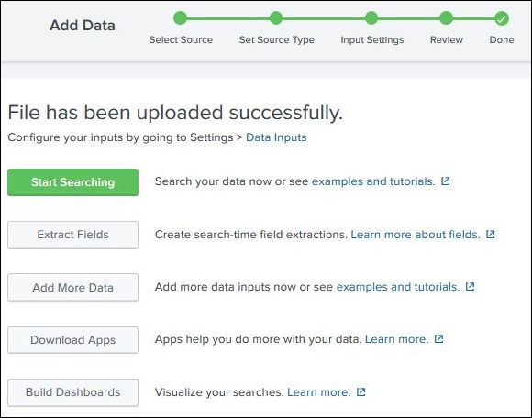The width and height of the screenshot is (532, 418).
Task: Click Learn more link about apps
Action: click(x=396, y=339)
